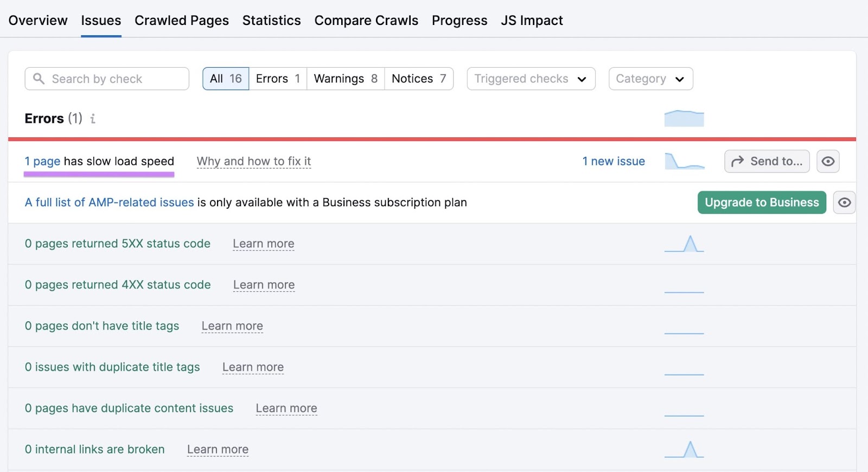Open the Triggered checks dropdown

coord(531,79)
